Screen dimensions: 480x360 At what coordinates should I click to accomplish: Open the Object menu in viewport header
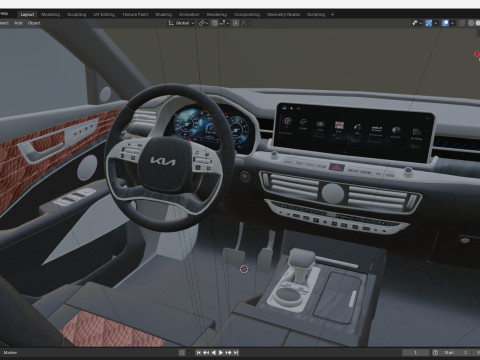pyautogui.click(x=34, y=23)
